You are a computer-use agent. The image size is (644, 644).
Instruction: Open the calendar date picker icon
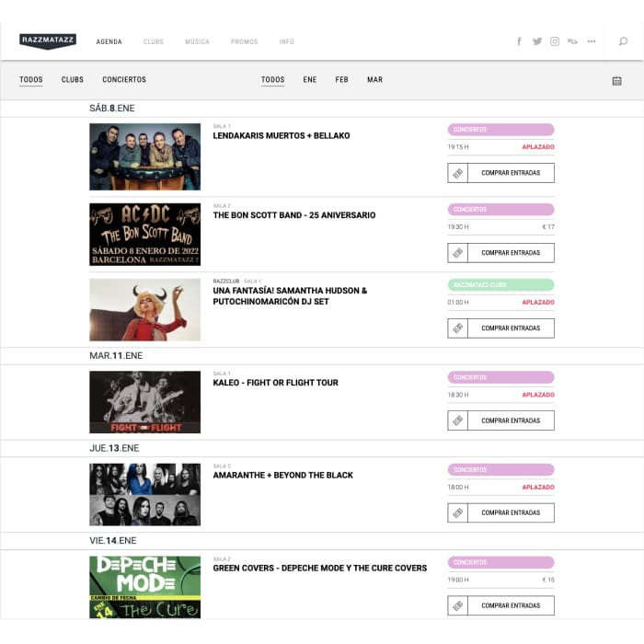click(x=616, y=81)
